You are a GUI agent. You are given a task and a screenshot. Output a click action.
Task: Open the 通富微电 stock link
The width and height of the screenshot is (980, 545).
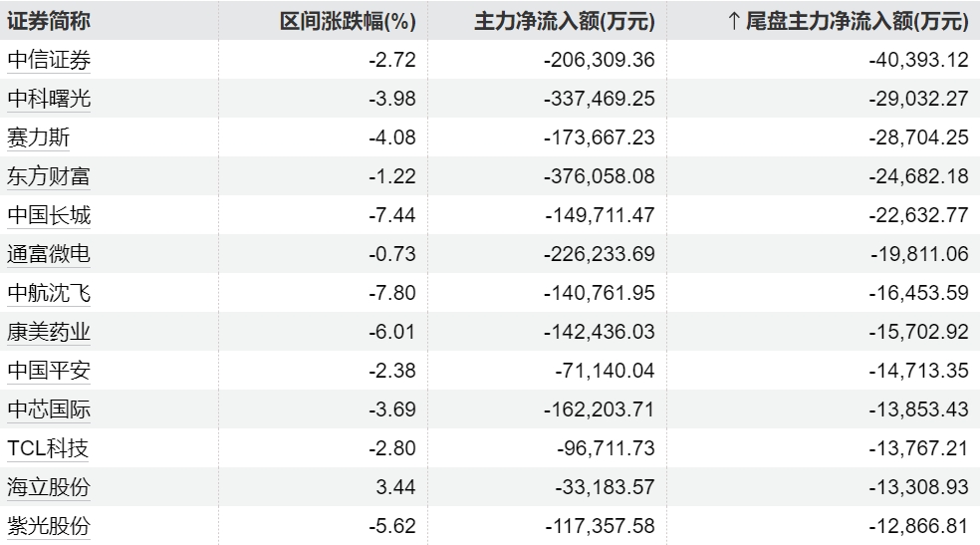(49, 254)
